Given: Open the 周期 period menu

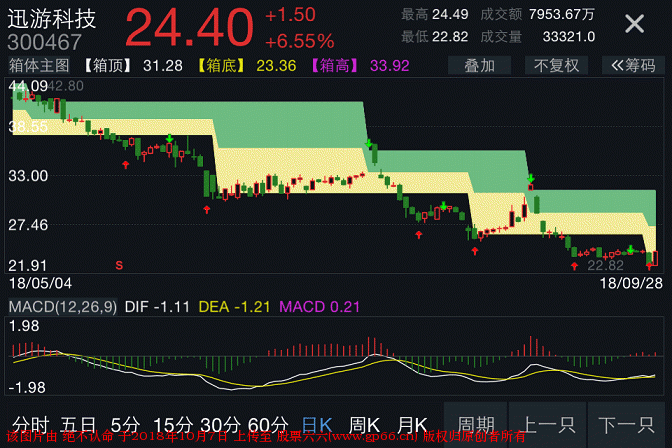Looking at the screenshot, I should tap(476, 425).
